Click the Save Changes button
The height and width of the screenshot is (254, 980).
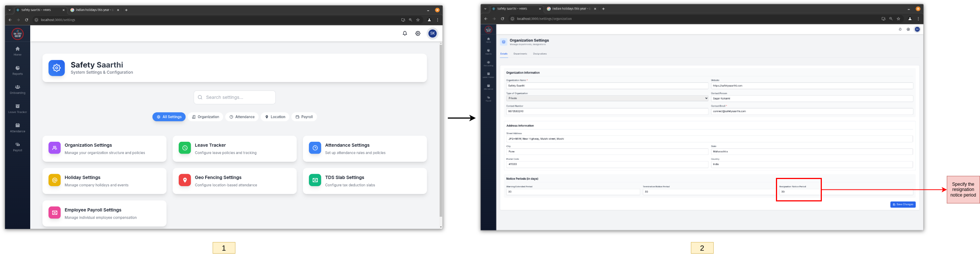click(902, 204)
